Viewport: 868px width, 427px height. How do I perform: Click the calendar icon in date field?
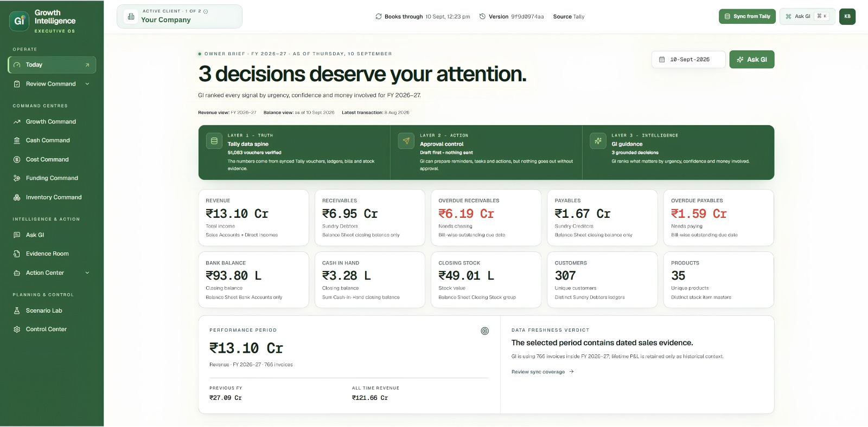tap(662, 60)
